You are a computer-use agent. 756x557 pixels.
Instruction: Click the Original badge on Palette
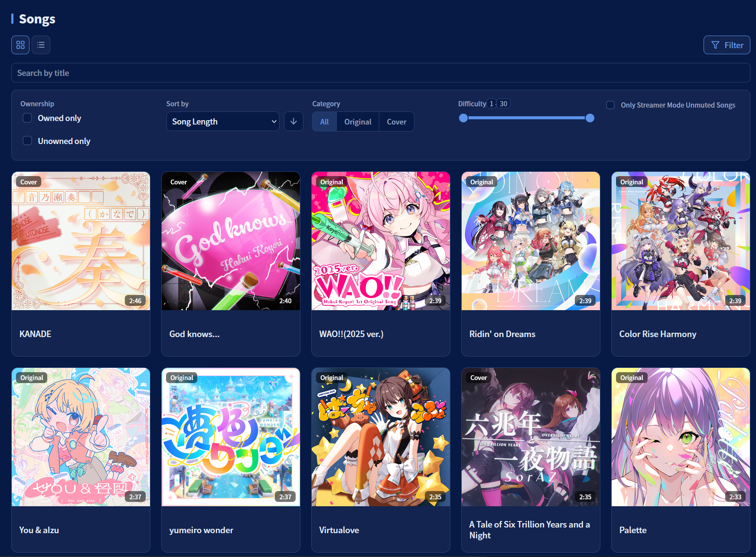pyautogui.click(x=632, y=378)
